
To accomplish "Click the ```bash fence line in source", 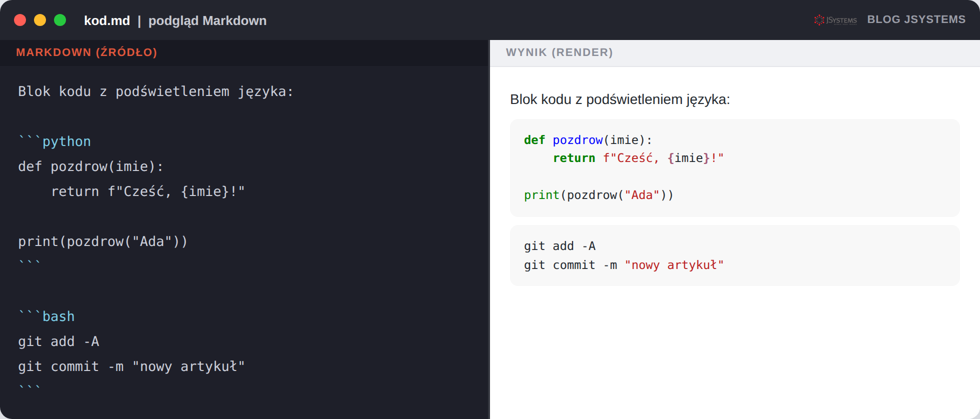I will point(46,316).
